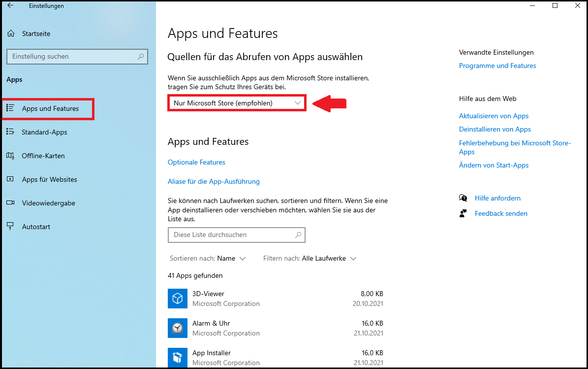Click the Alarm & Uhr app icon
588x369 pixels.
click(177, 328)
